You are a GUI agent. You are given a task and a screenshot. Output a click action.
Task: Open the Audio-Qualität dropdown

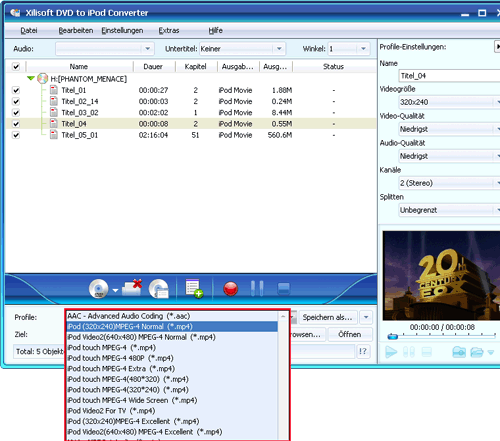click(x=449, y=156)
